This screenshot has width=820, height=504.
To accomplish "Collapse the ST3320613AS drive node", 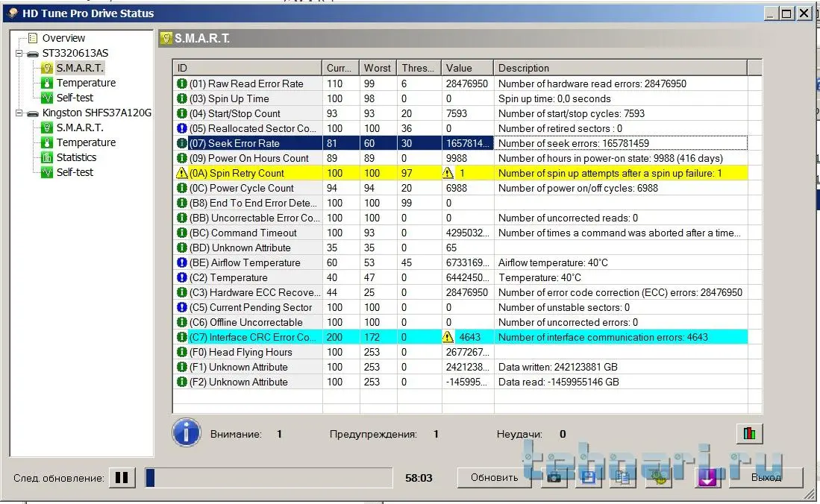I will coord(19,54).
